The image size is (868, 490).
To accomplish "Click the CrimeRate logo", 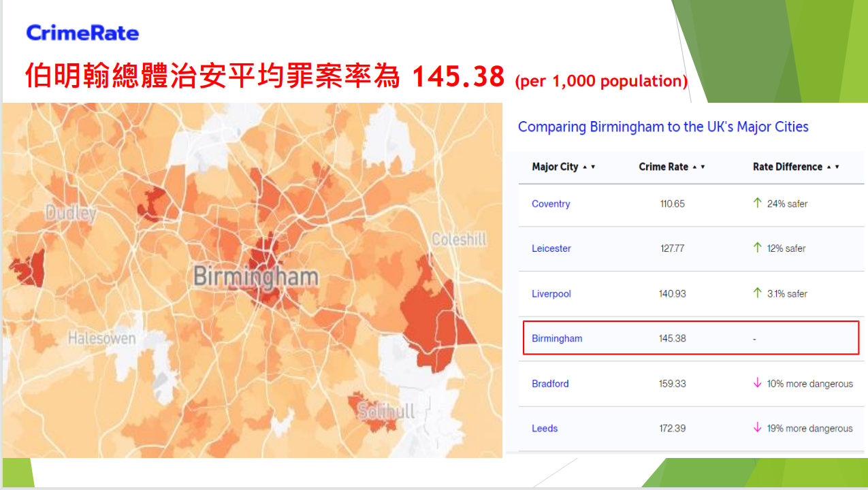I will pos(82,32).
